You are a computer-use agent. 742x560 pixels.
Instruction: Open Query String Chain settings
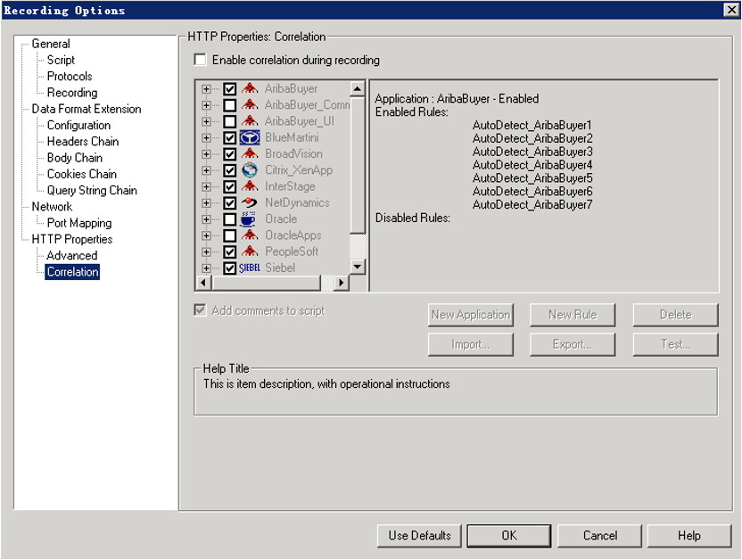point(92,190)
